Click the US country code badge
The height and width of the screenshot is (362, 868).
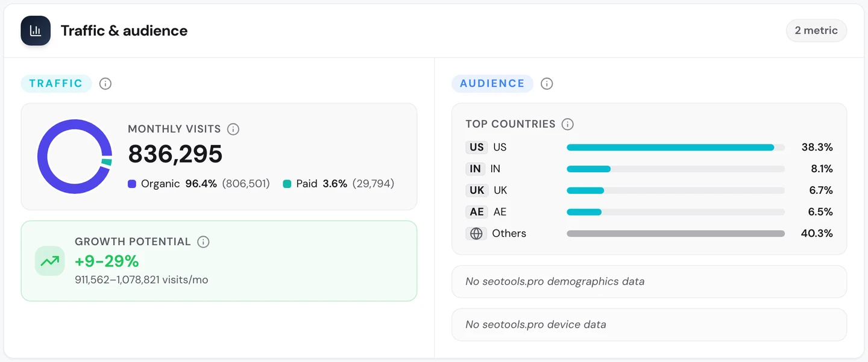477,147
